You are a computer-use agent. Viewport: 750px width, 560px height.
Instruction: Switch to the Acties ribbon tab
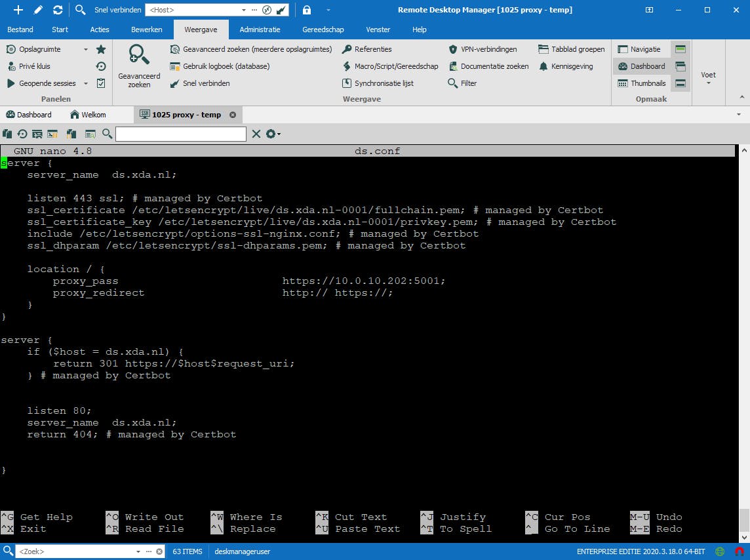(x=100, y=30)
